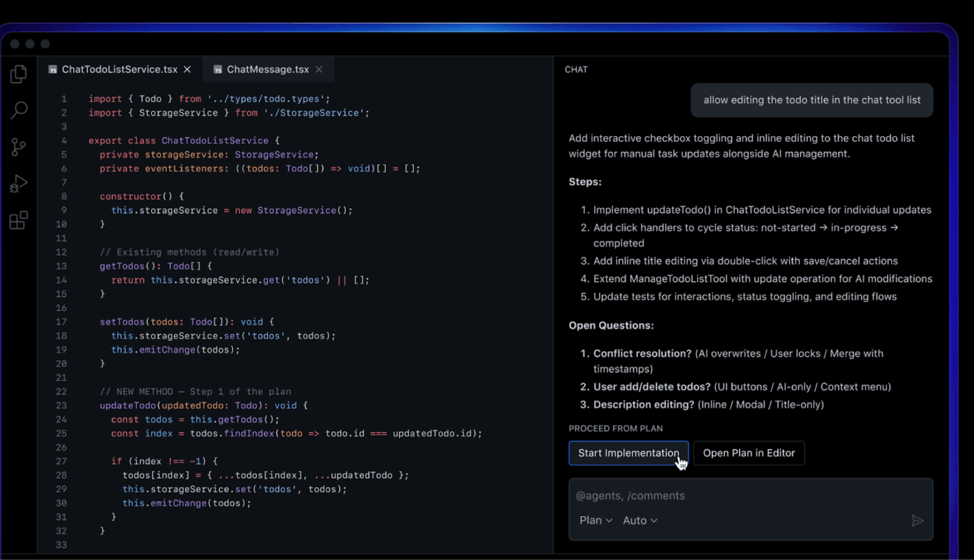The height and width of the screenshot is (560, 974).
Task: Open the Explorer sidebar
Action: (x=18, y=73)
